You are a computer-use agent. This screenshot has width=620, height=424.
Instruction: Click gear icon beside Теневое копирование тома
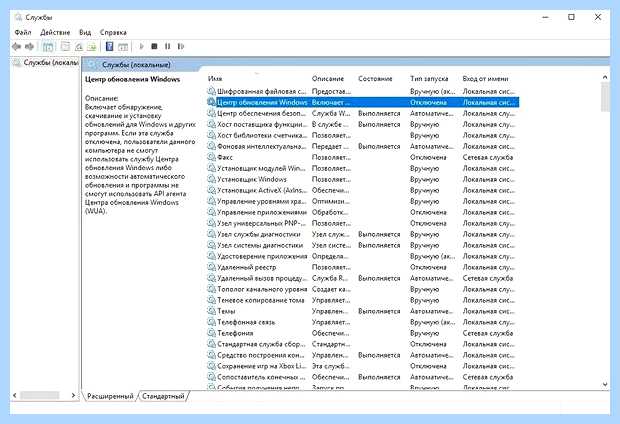pyautogui.click(x=212, y=300)
